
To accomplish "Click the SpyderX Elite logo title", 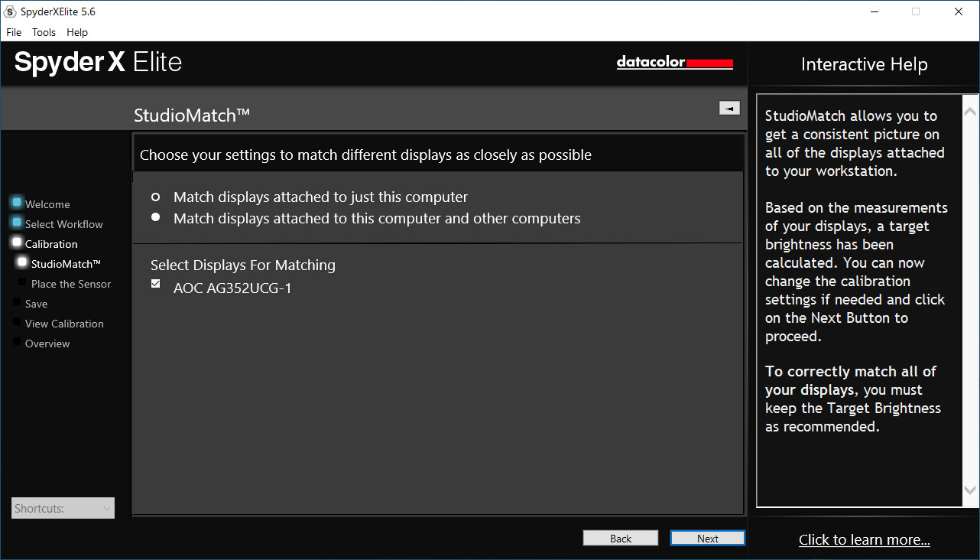I will (x=98, y=62).
